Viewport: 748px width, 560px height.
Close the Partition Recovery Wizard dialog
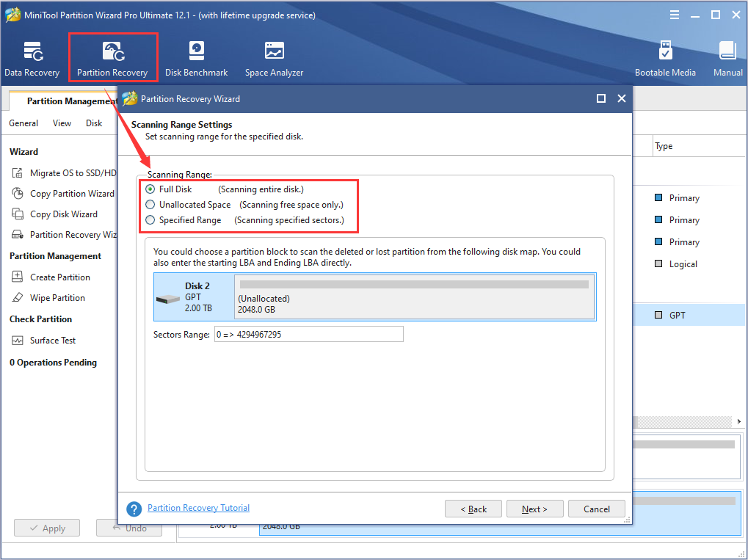621,98
